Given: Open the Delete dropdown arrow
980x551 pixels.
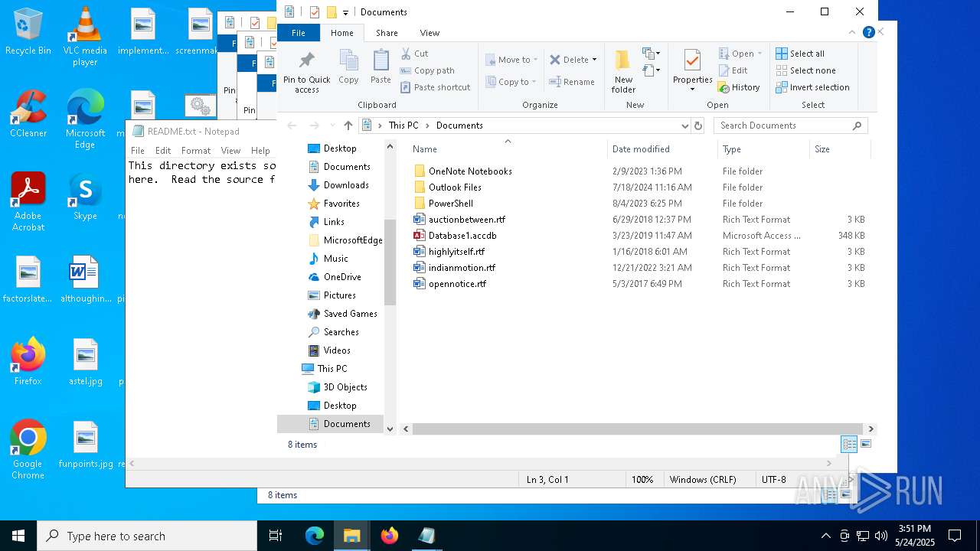Looking at the screenshot, I should click(594, 60).
